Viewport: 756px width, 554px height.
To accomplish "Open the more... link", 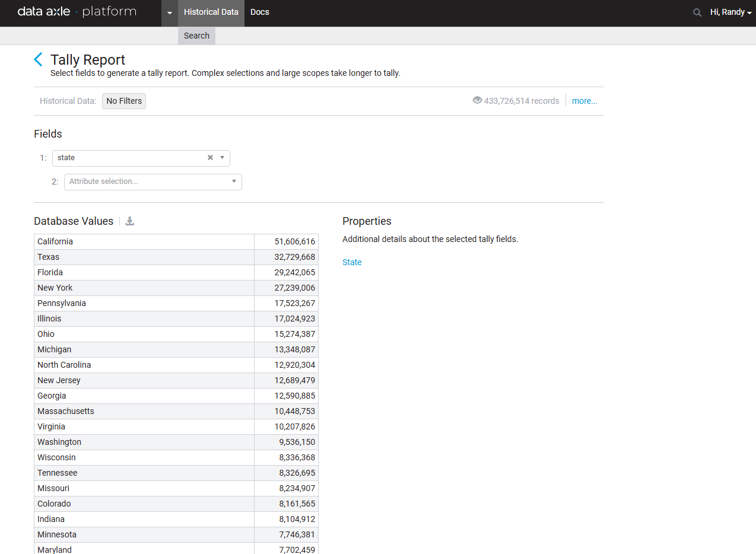I will tap(585, 101).
